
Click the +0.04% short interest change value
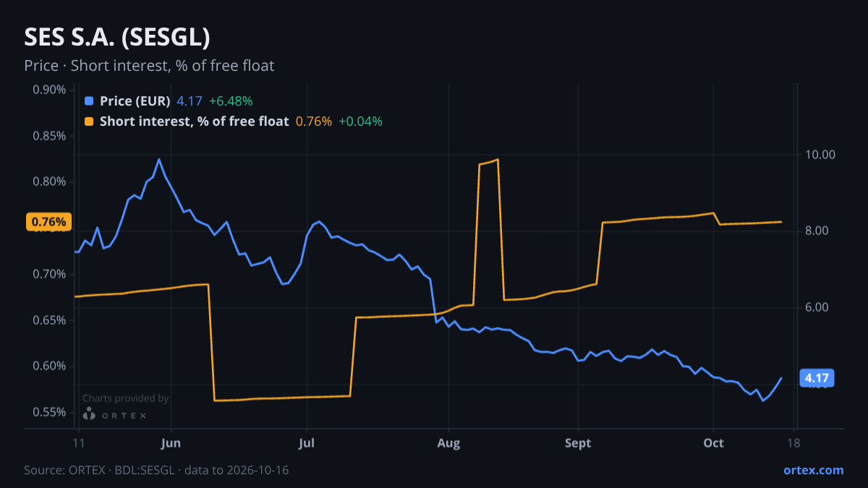pos(360,121)
